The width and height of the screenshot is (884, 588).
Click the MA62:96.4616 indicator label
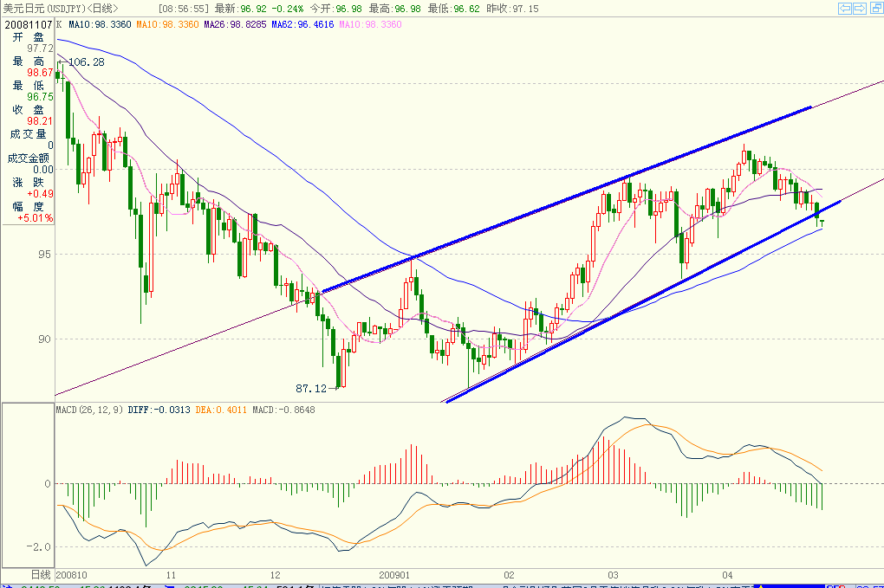click(x=302, y=25)
